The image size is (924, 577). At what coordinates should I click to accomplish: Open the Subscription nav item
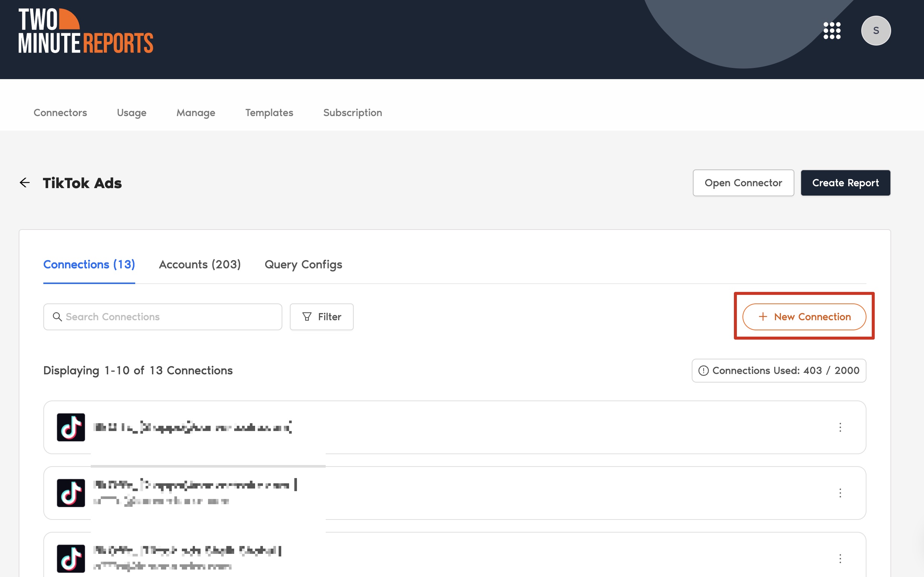pyautogui.click(x=353, y=113)
